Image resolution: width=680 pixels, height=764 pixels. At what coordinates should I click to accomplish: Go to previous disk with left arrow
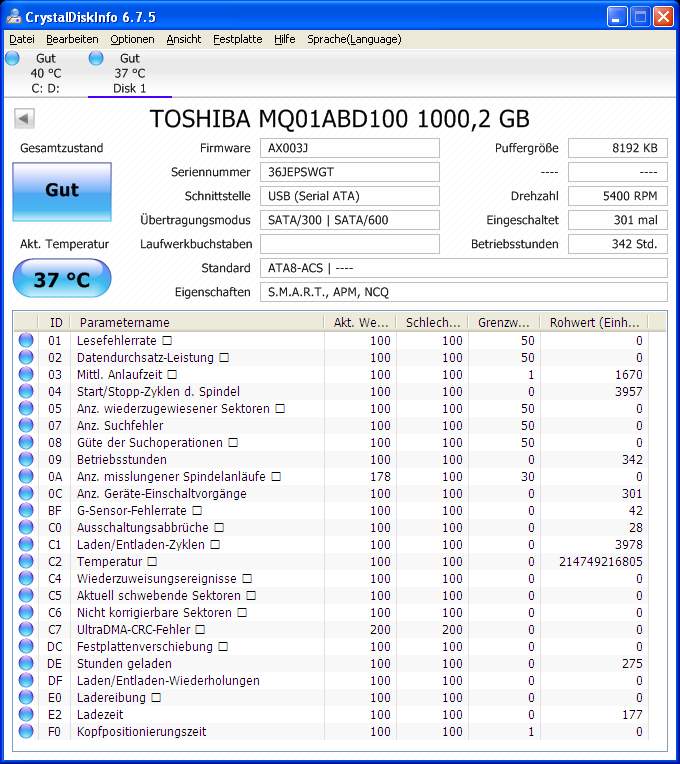(24, 118)
